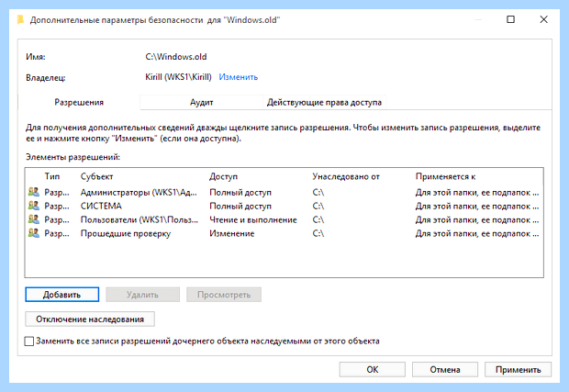
Task: Sort by Унаследовано от column header
Action: [346, 176]
